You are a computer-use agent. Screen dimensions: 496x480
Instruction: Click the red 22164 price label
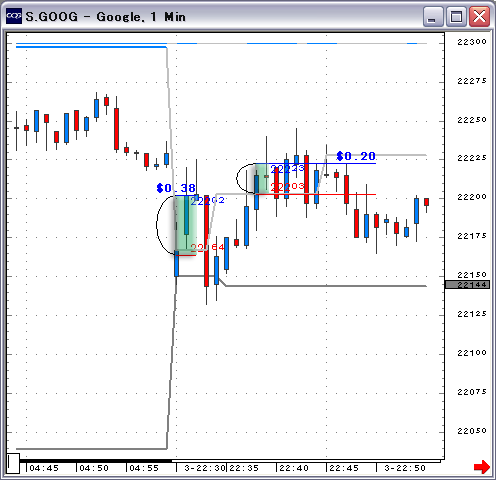point(207,247)
